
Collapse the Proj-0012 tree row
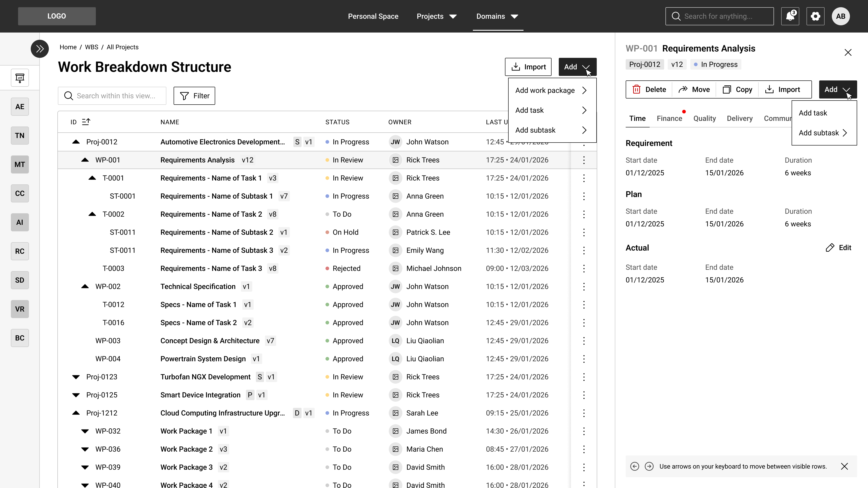click(76, 142)
